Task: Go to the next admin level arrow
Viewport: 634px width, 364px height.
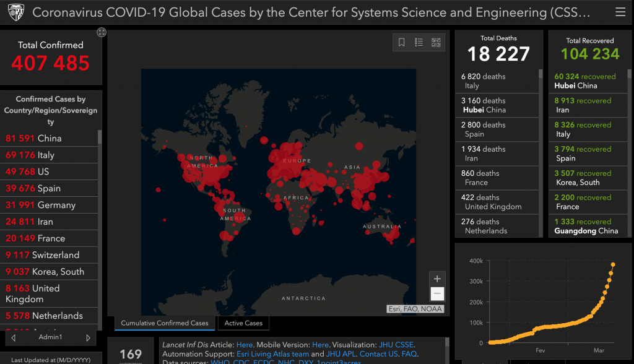Action: (x=89, y=337)
